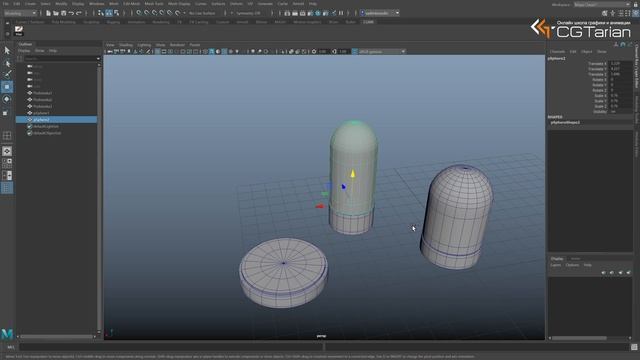This screenshot has height=360, width=640.
Task: Select the arrow Select tool in toolbox
Action: coord(7,51)
